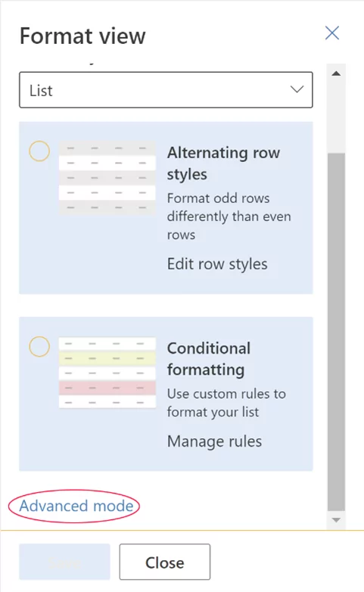Click the gray scrollbar thumb
Image resolution: width=364 pixels, height=592 pixels.
click(x=336, y=332)
